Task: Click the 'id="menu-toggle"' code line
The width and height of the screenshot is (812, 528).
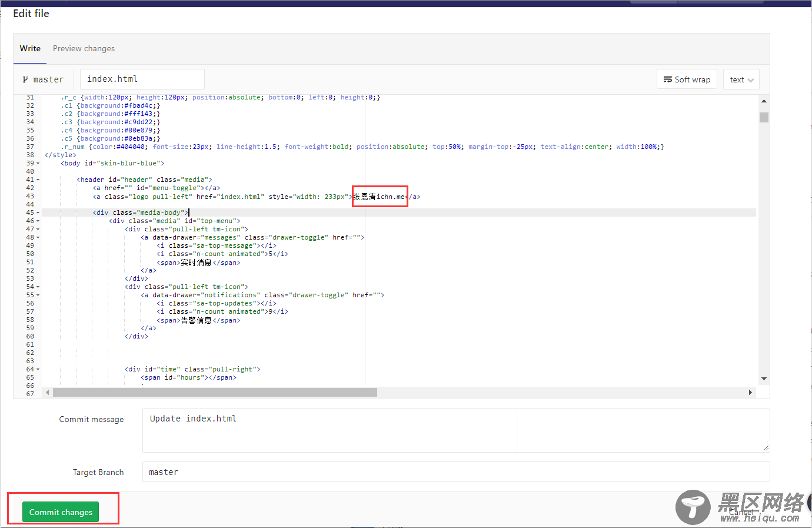Action: click(157, 188)
